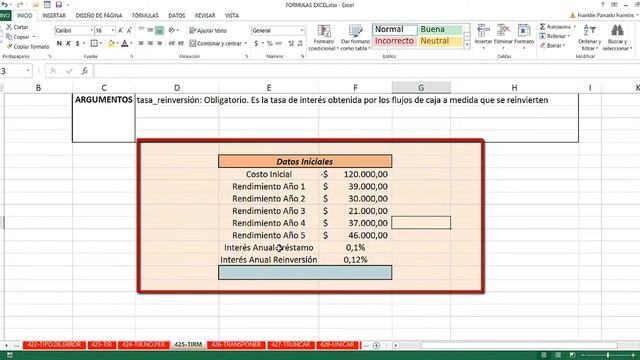This screenshot has height=360, width=640.
Task: Toggle bold formatting (N)
Action: pyautogui.click(x=59, y=43)
